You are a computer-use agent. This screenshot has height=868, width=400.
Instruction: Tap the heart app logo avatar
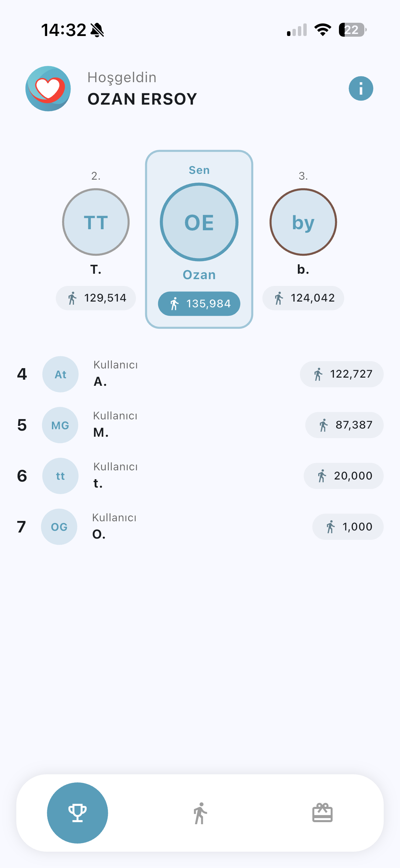48,89
